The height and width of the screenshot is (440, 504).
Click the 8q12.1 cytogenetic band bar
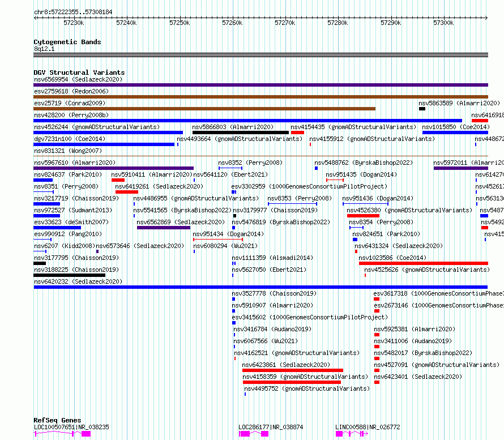coord(260,55)
